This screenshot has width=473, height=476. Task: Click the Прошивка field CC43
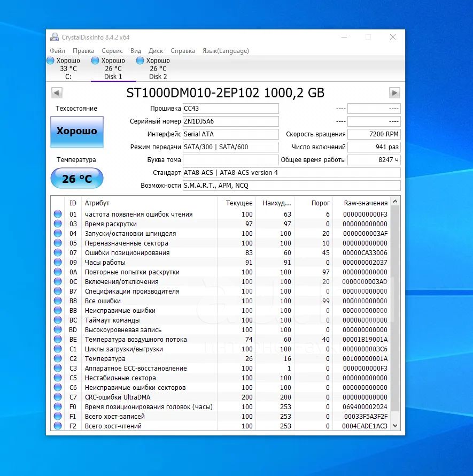230,109
